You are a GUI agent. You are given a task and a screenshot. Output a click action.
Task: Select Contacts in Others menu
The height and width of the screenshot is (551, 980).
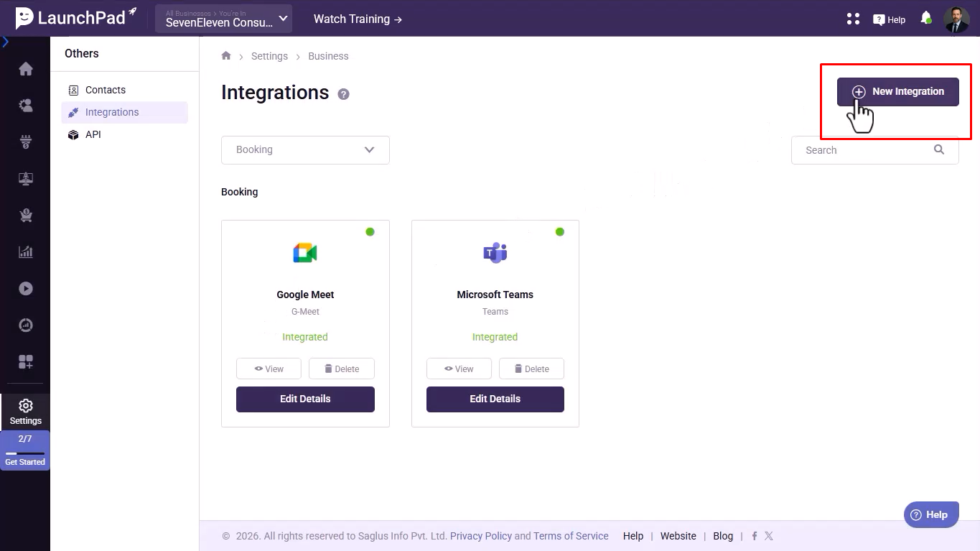click(x=105, y=90)
